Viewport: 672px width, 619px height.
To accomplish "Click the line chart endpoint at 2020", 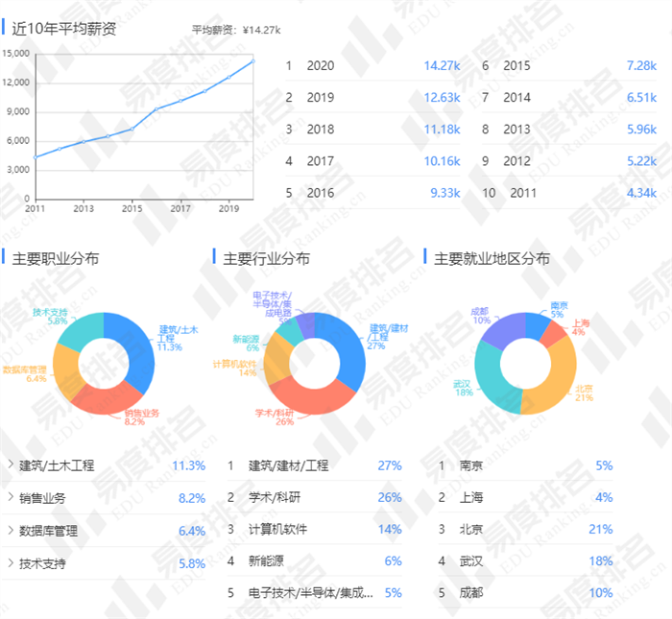I will point(253,61).
